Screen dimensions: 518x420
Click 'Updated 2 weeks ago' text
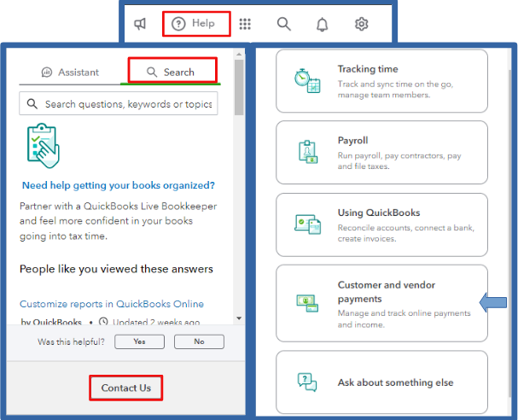(156, 322)
